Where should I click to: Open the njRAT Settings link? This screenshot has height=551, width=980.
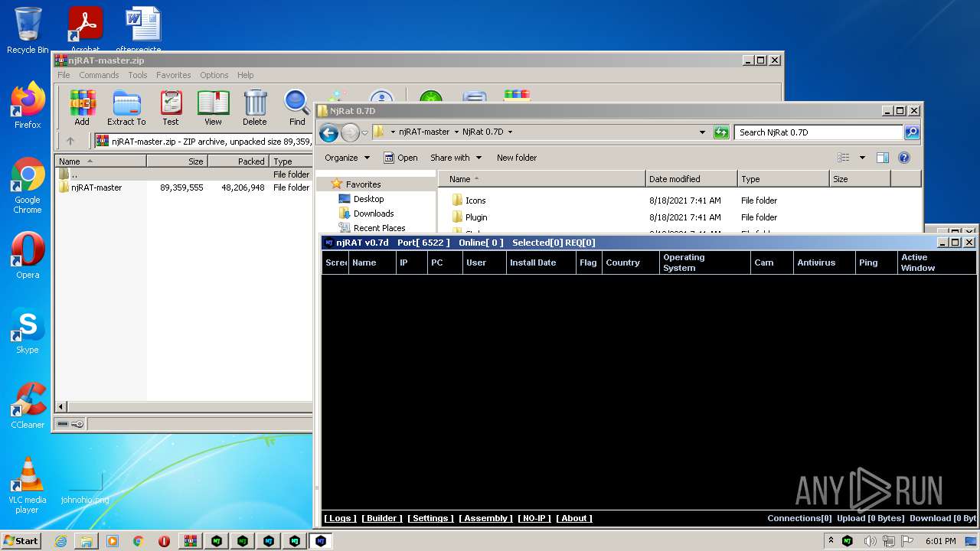coord(430,518)
